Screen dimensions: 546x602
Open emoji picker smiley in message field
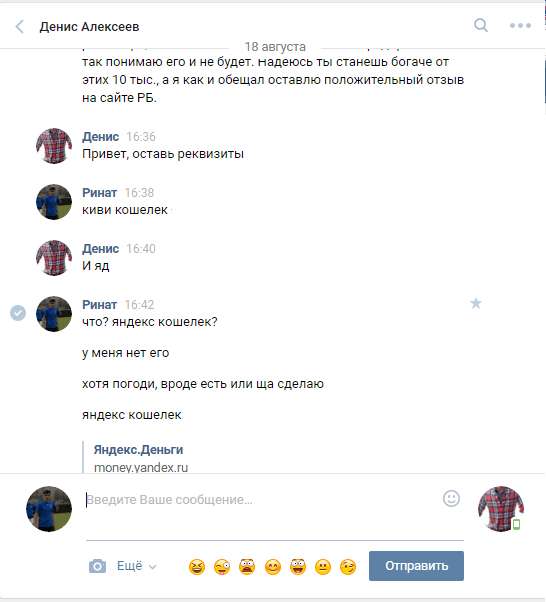(x=451, y=498)
